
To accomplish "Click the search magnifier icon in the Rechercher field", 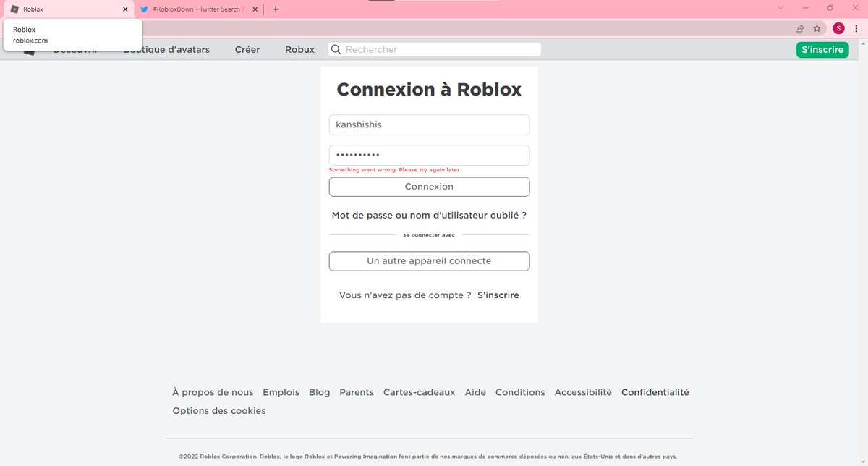I will coord(336,49).
